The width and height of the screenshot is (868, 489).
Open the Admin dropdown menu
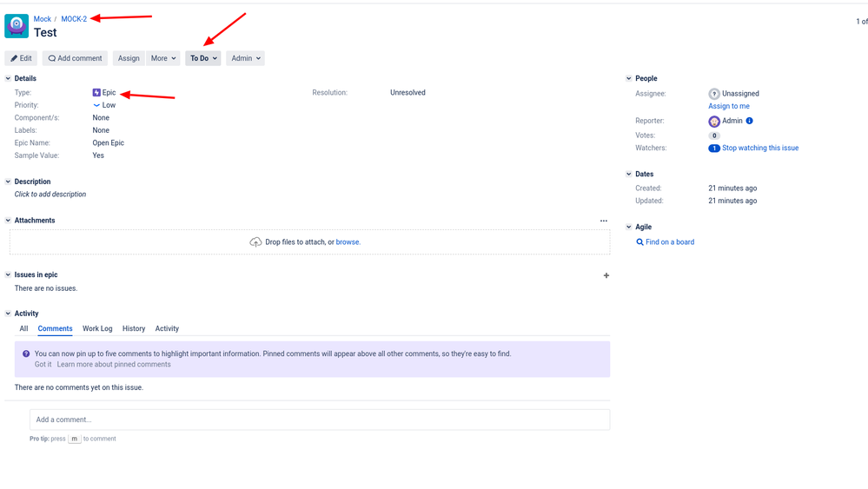(245, 58)
